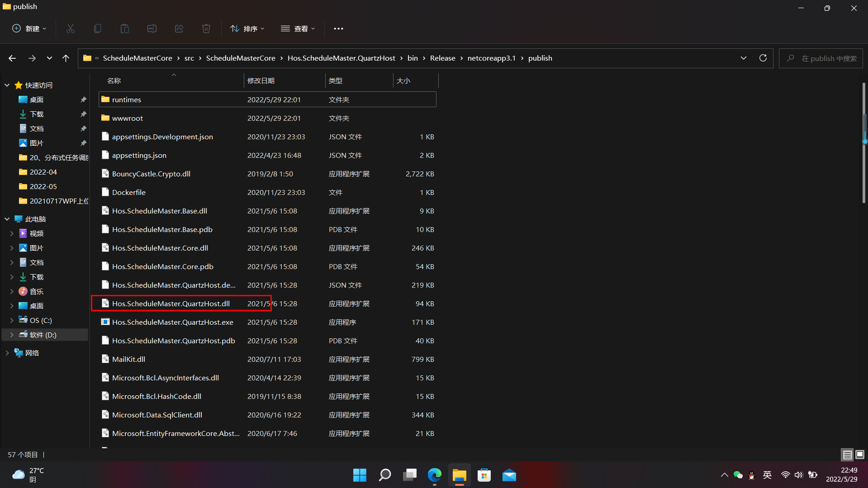Open taskbar Search
The width and height of the screenshot is (868, 488).
pos(385,475)
